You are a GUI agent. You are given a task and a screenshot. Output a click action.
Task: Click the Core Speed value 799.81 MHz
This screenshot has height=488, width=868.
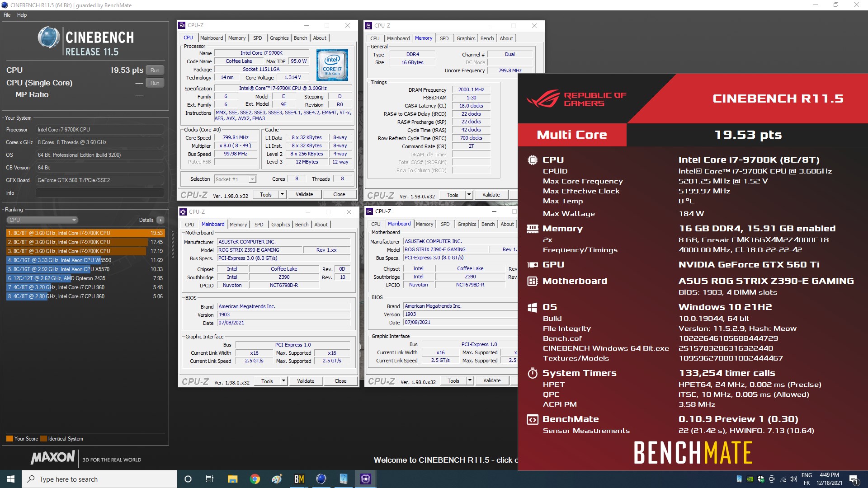click(236, 137)
